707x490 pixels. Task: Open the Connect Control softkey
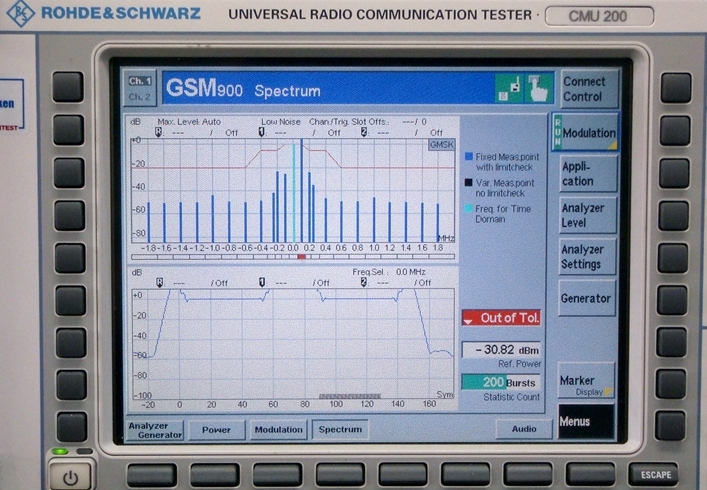point(588,89)
